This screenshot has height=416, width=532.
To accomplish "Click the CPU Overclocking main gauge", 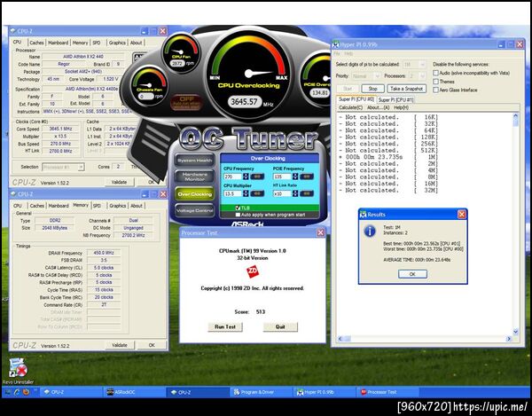I will [248, 75].
